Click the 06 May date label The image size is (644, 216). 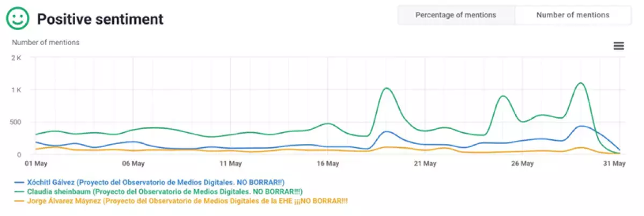[133, 163]
